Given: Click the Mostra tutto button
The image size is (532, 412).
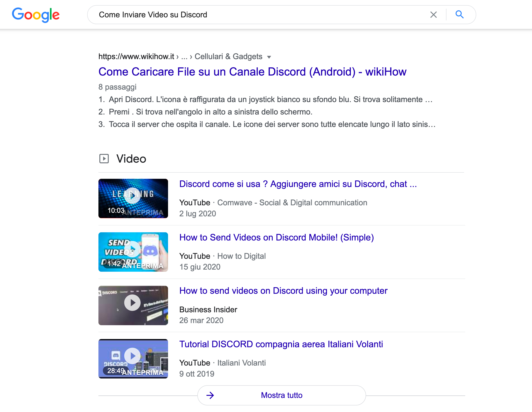Looking at the screenshot, I should pyautogui.click(x=282, y=395).
